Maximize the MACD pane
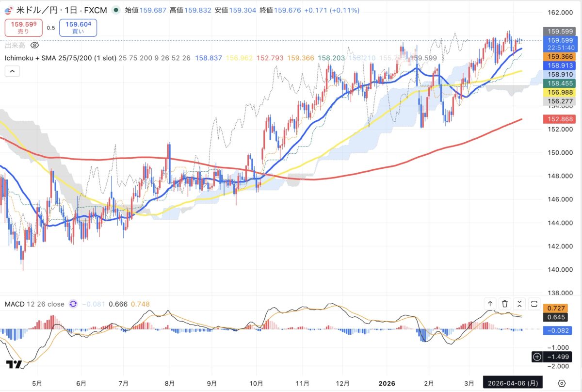Screen dimensions: 582x392 (534, 304)
